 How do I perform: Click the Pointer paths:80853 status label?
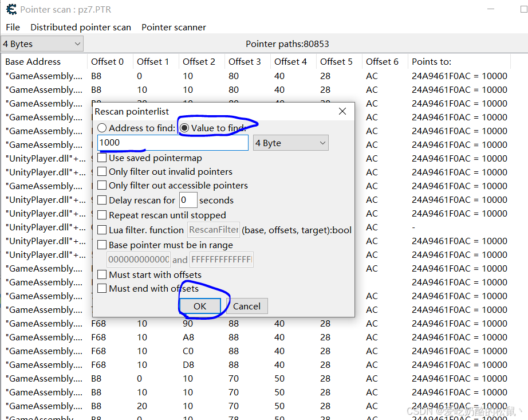287,44
